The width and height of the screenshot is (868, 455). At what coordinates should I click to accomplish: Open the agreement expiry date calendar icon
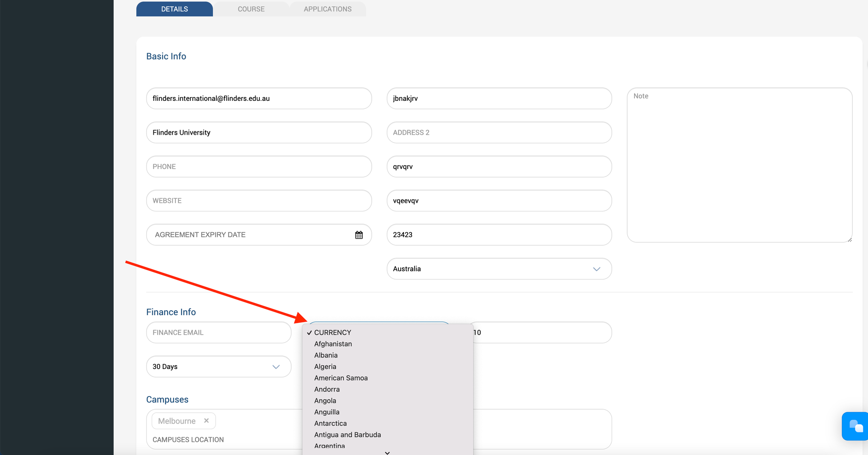359,235
